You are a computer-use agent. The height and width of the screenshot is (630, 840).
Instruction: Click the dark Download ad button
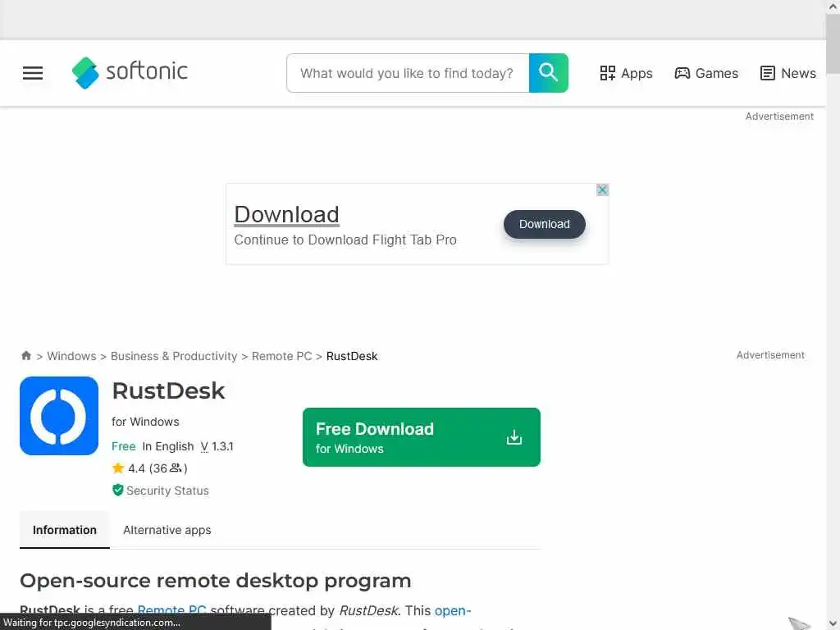pyautogui.click(x=545, y=224)
